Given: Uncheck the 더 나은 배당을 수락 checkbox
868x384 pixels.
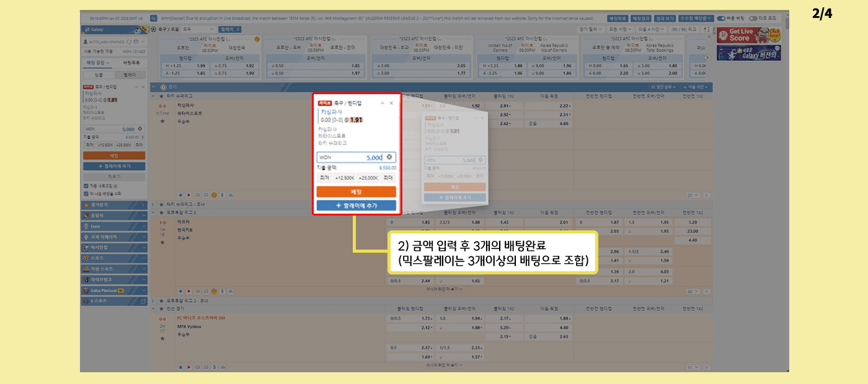Looking at the screenshot, I should click(x=86, y=193).
